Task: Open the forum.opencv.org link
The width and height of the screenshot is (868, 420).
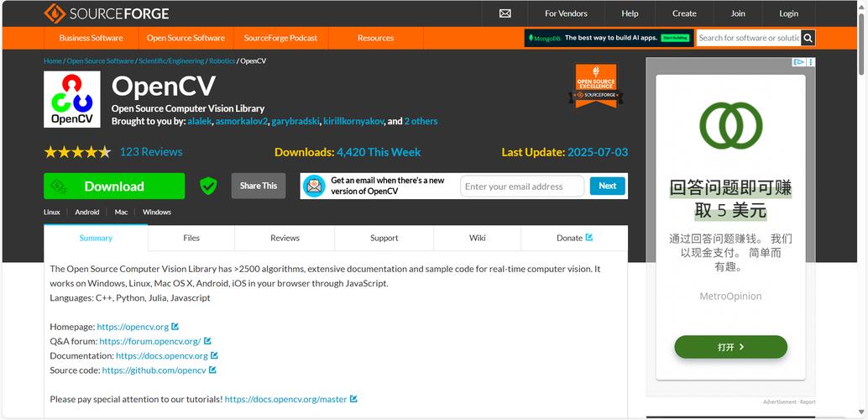Action: 150,341
